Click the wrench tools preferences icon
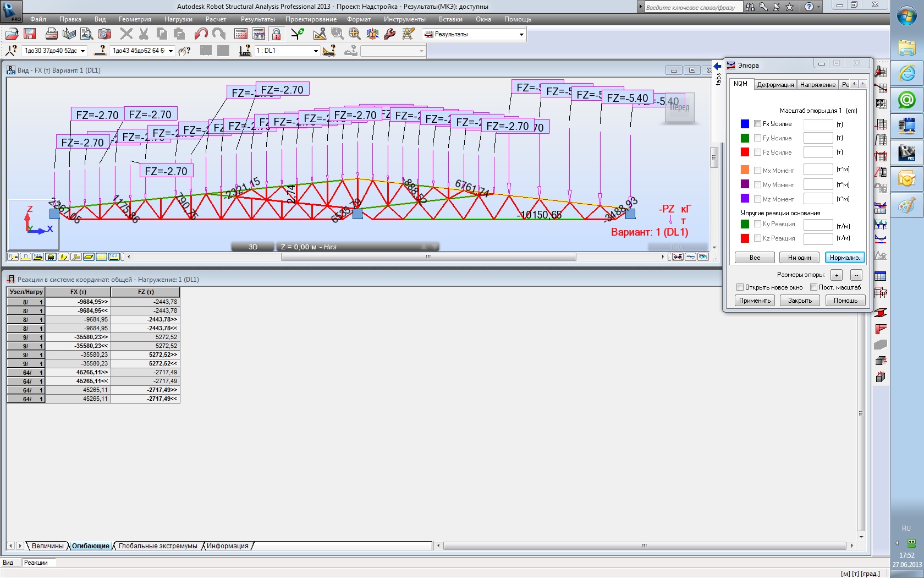This screenshot has height=578, width=924. [x=390, y=34]
